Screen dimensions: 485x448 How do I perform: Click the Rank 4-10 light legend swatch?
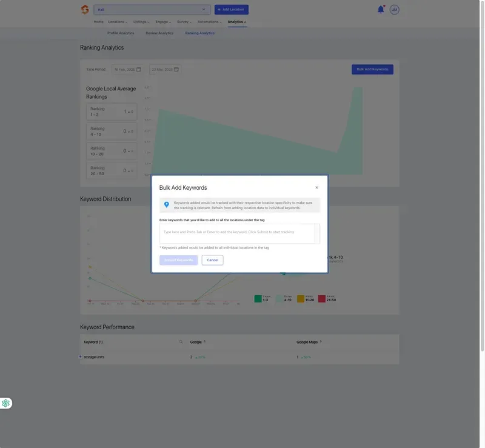(x=279, y=298)
